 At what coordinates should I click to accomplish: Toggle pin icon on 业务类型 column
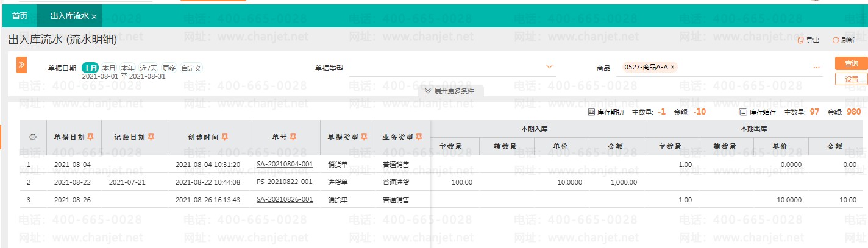point(419,136)
